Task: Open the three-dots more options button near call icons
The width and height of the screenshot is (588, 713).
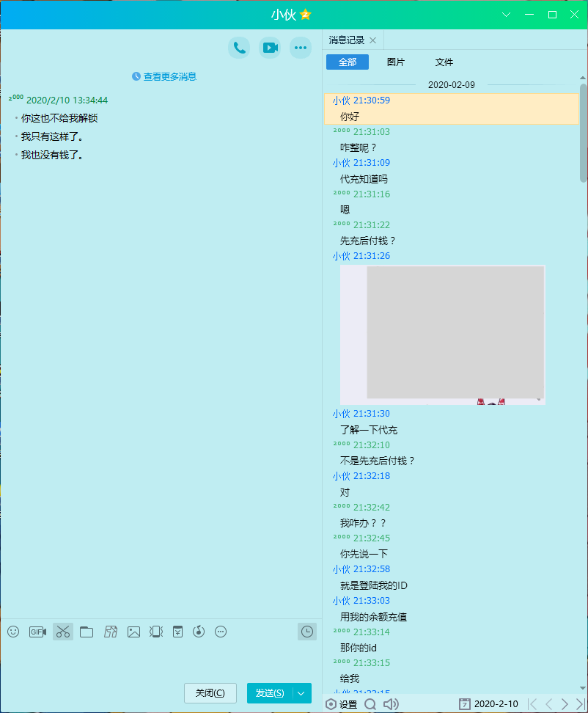Action: [301, 48]
